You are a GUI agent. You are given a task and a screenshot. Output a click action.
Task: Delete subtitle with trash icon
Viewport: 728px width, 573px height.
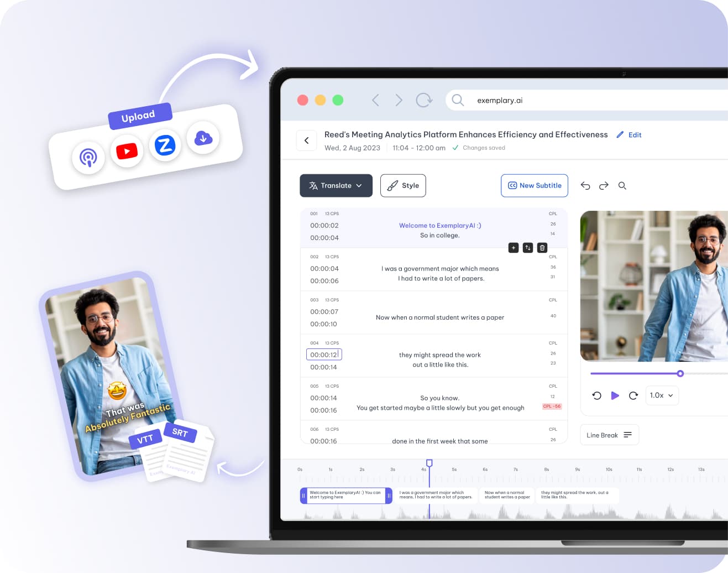point(542,248)
